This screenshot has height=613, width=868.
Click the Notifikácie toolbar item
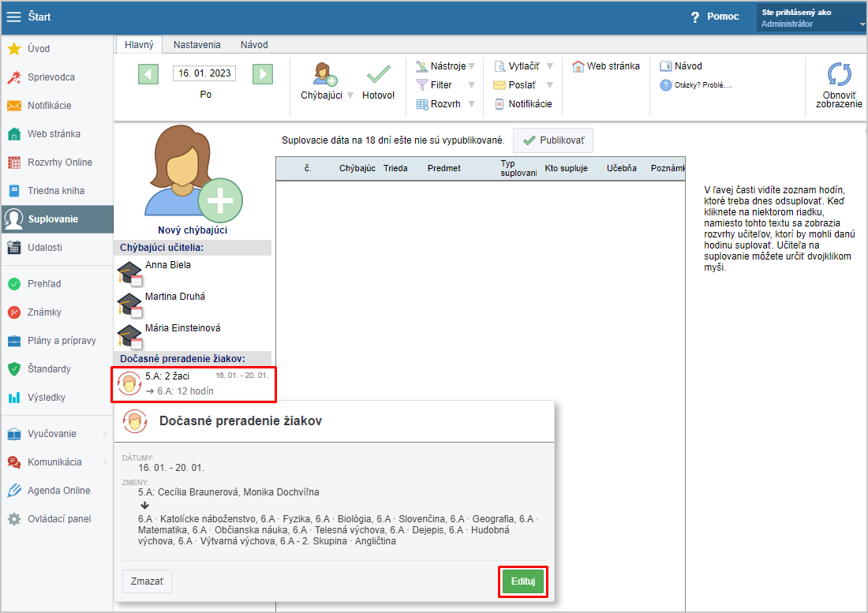coord(523,104)
